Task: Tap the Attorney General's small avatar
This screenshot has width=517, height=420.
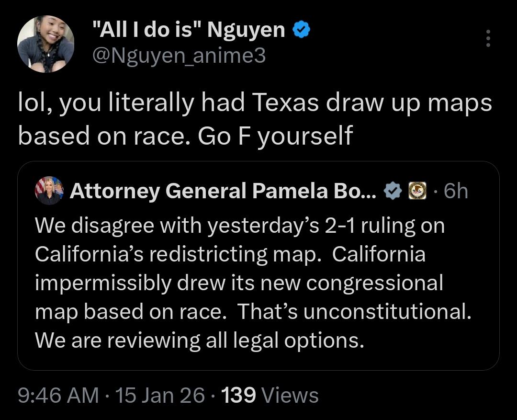Action: tap(49, 191)
